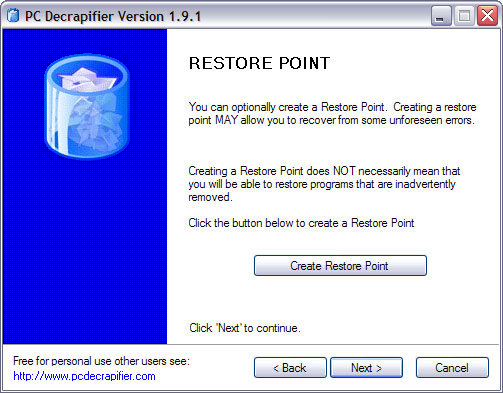This screenshot has height=393, width=503.
Task: Click the "Click 'Next' to continue." text
Action: (245, 328)
